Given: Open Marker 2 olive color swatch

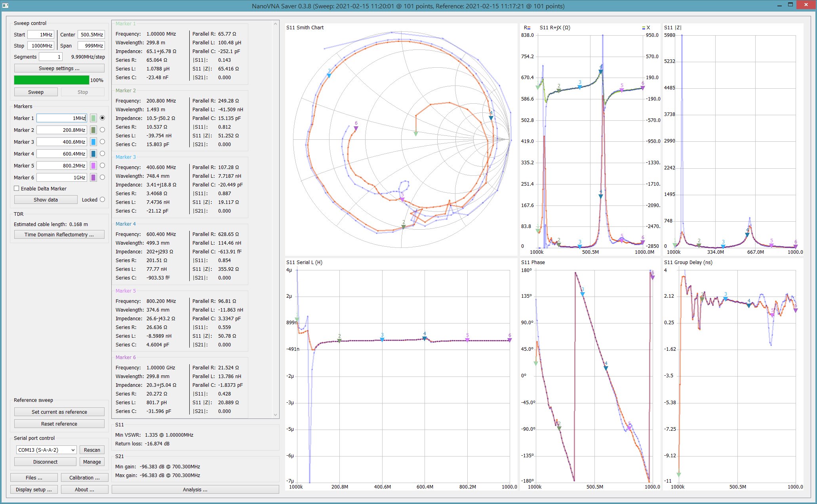Looking at the screenshot, I should pos(93,130).
